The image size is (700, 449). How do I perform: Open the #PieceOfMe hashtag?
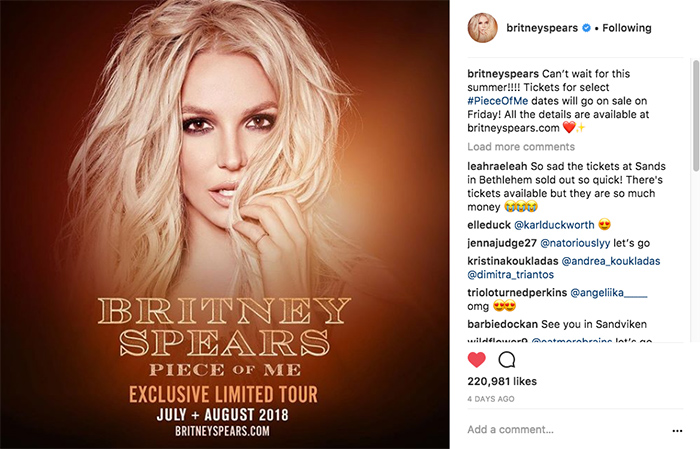pyautogui.click(x=498, y=101)
